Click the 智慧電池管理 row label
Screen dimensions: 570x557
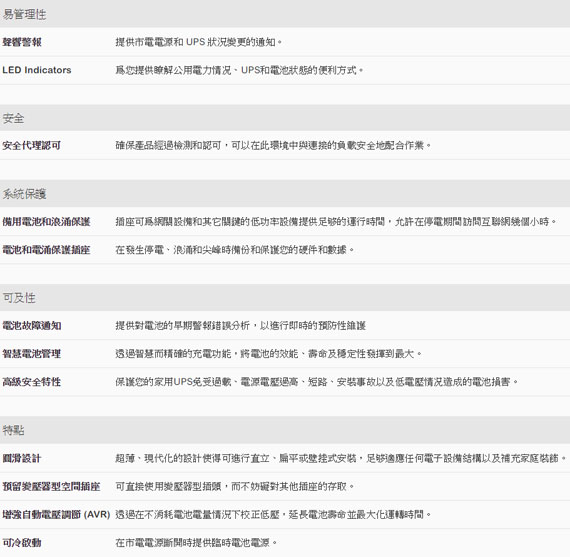(32, 353)
